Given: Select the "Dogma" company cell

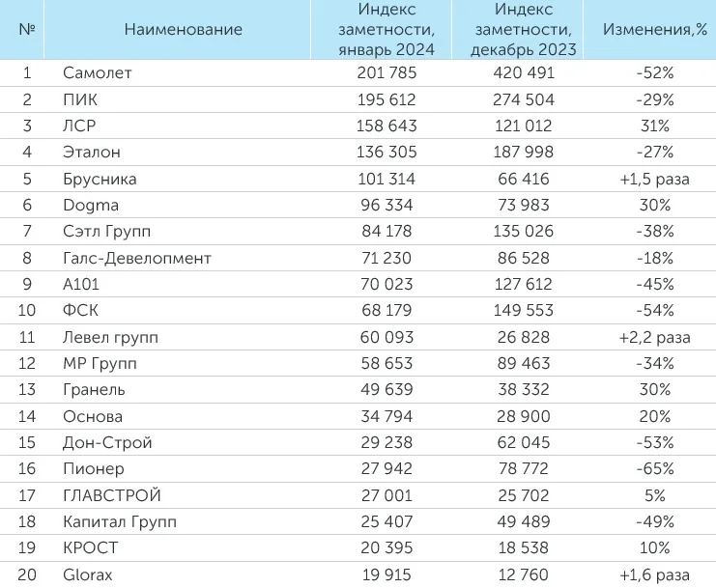Looking at the screenshot, I should pyautogui.click(x=90, y=205).
